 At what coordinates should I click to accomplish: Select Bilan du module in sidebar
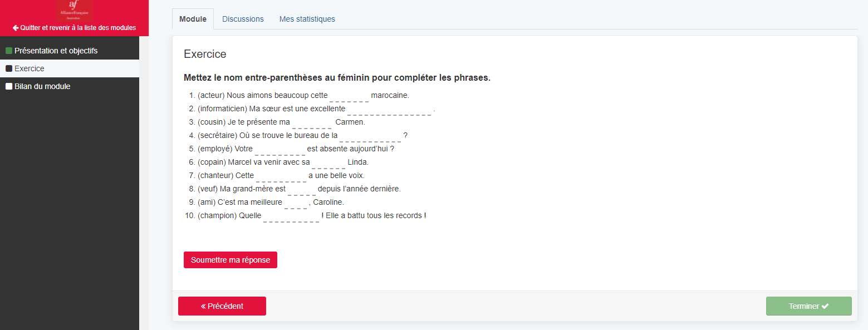tap(42, 86)
